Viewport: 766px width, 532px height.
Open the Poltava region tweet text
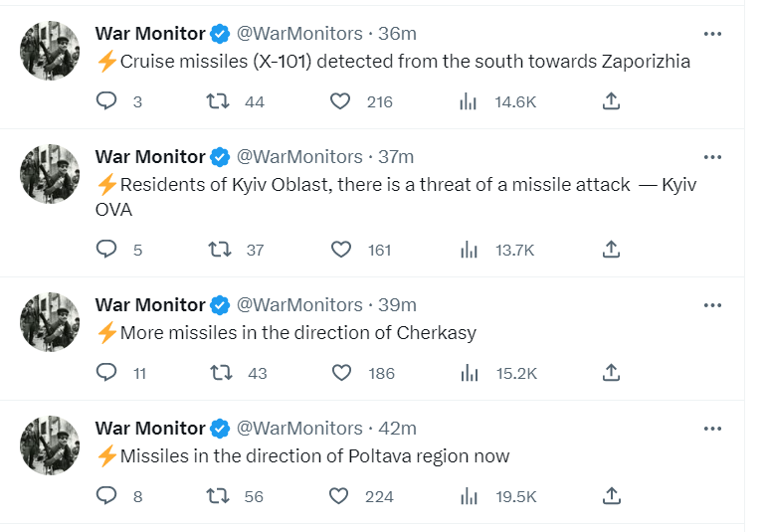pos(314,456)
